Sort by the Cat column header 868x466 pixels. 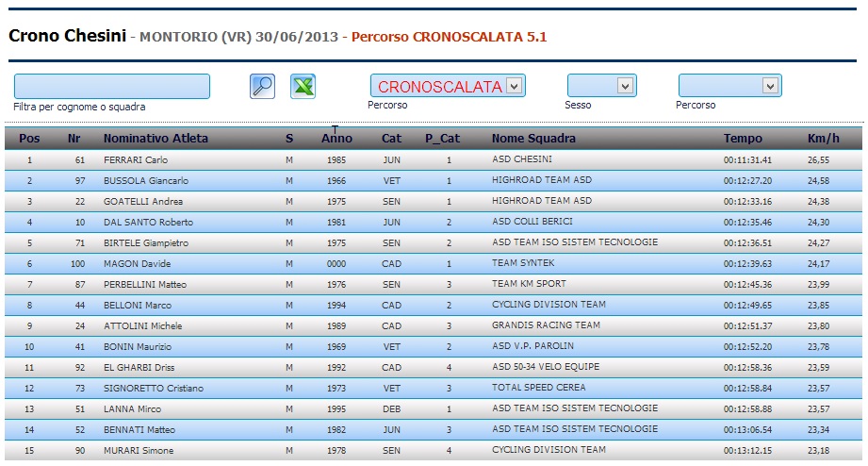(x=391, y=139)
